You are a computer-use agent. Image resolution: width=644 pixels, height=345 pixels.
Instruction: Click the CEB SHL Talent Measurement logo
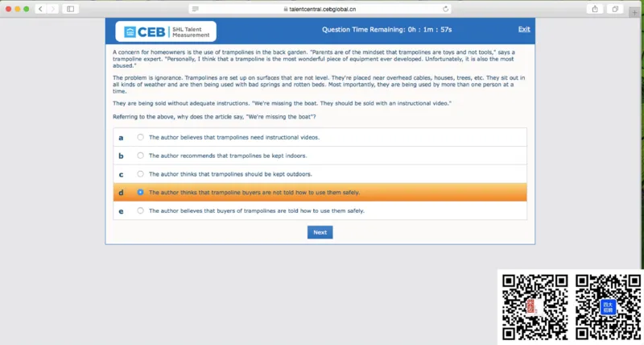(165, 31)
